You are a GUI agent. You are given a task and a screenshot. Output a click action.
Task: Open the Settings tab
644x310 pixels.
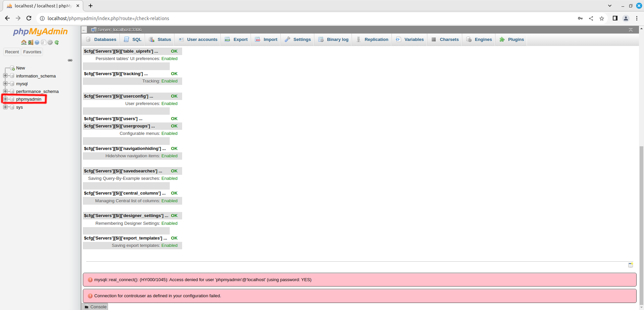pyautogui.click(x=298, y=40)
